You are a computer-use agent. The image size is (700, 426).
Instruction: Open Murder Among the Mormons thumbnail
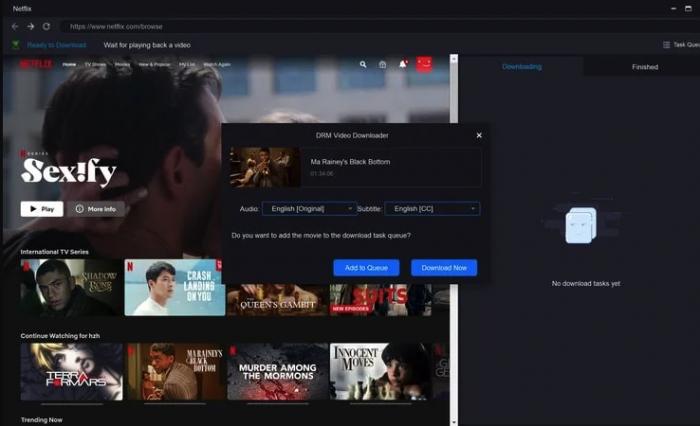[x=278, y=372]
